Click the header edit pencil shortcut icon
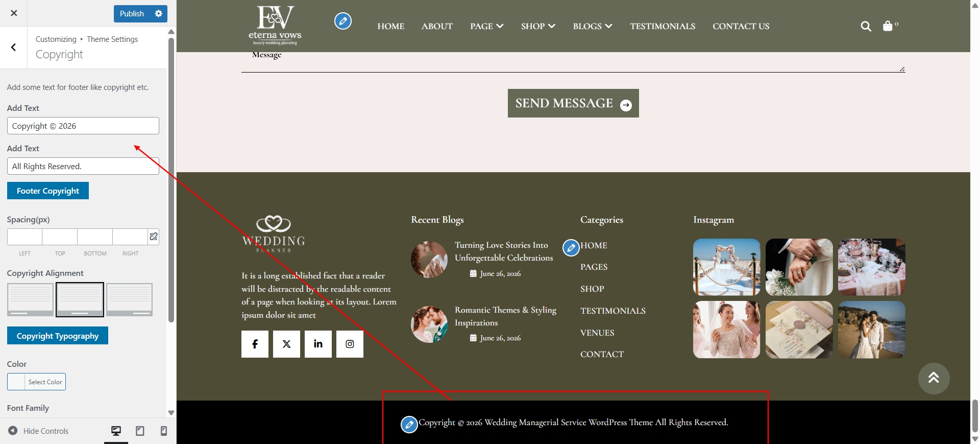 tap(343, 21)
